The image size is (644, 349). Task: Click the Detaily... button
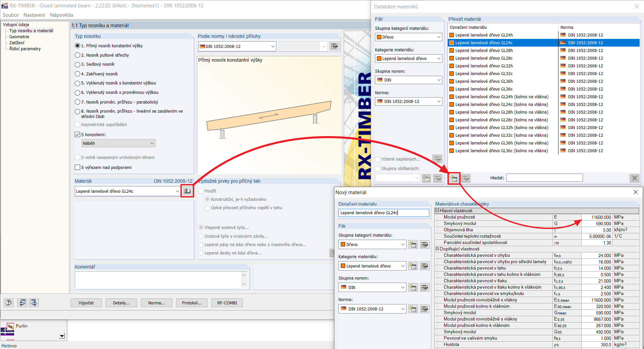[121, 303]
